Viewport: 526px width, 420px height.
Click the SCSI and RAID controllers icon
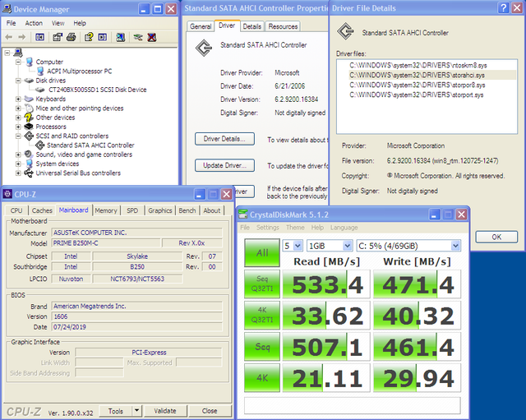click(x=29, y=136)
